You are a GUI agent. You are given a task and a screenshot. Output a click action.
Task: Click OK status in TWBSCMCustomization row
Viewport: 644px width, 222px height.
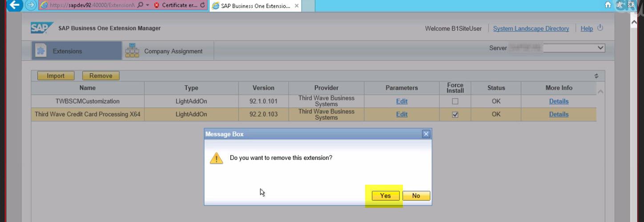496,101
